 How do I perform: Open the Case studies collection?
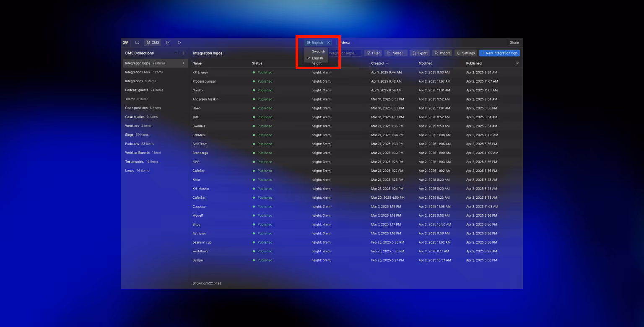click(x=155, y=117)
